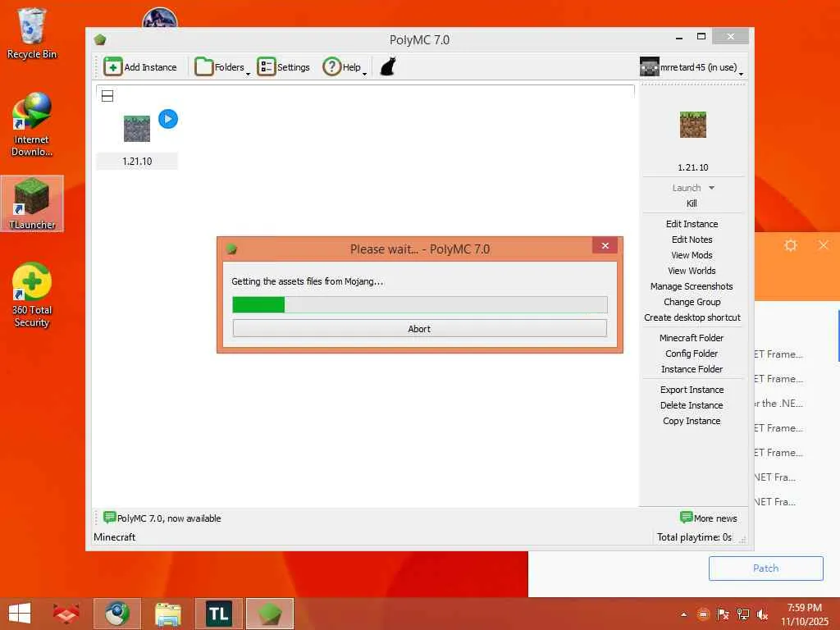Open the Help toolbar menu
The width and height of the screenshot is (840, 630).
tap(344, 67)
